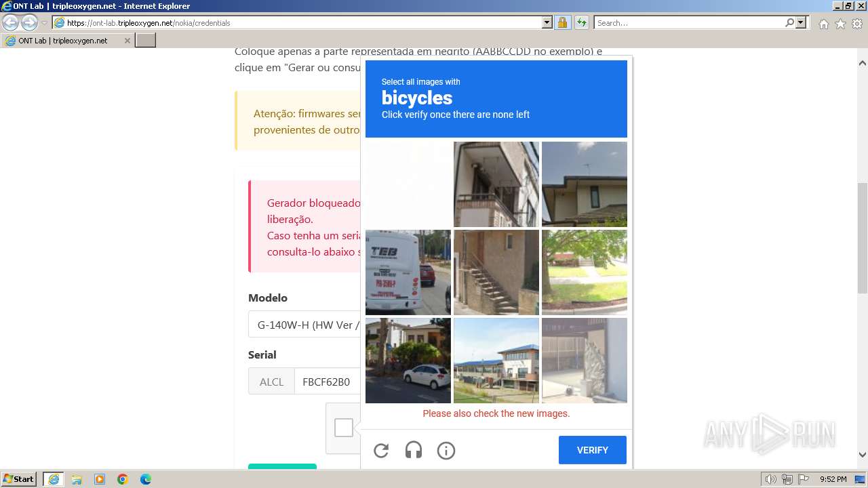Open the Modelo dropdown G-140W-H
The image size is (868, 488).
coord(304,325)
